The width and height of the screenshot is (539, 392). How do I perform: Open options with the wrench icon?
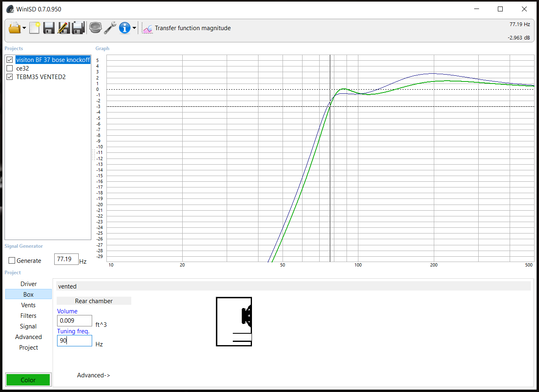click(x=110, y=28)
